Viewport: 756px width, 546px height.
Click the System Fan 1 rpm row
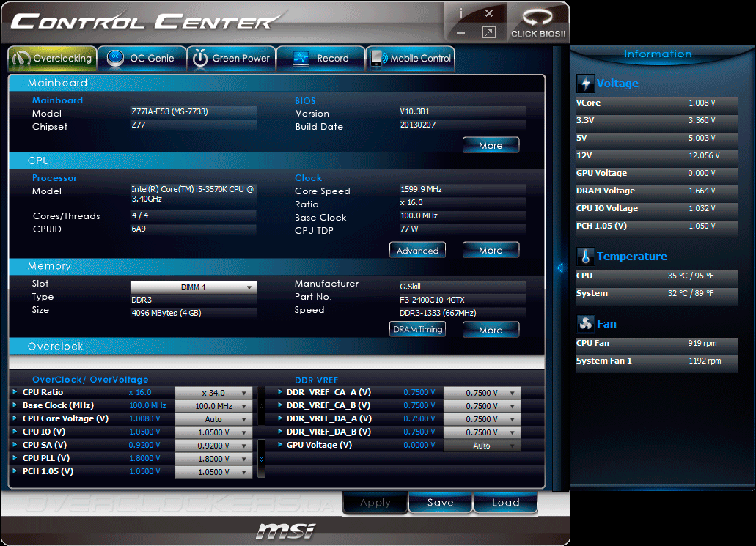coord(657,361)
